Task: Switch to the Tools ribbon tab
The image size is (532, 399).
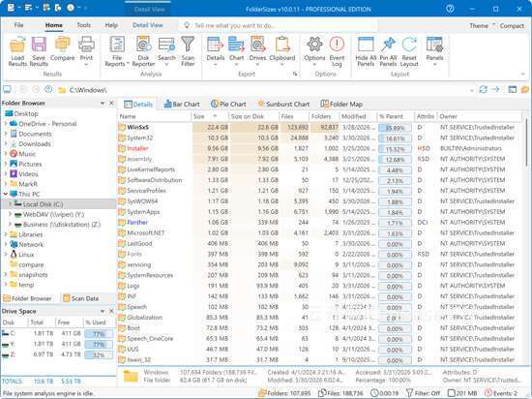Action: click(x=84, y=25)
